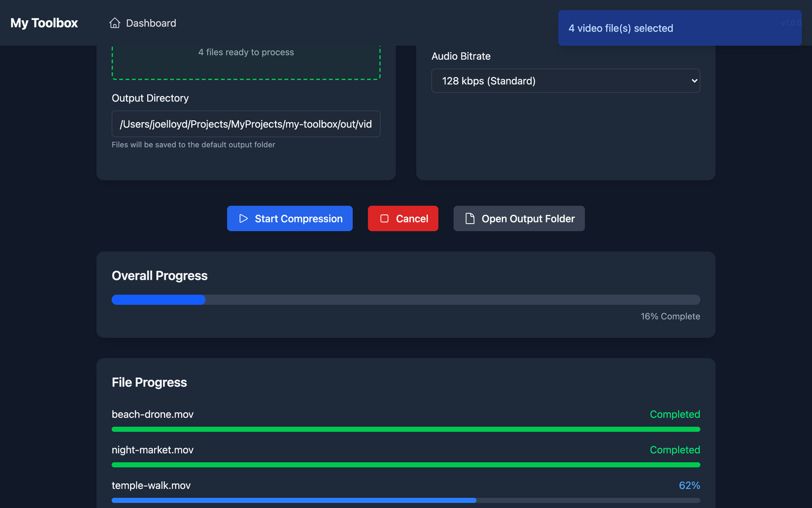This screenshot has width=812, height=508.
Task: Click the beach-drone.mov progress bar
Action: coord(406,429)
